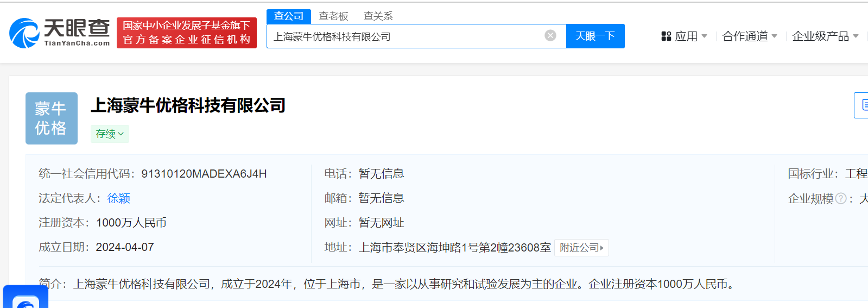Click the red 官方备案企业征信机构 banner
The image size is (868, 308).
coord(187,33)
